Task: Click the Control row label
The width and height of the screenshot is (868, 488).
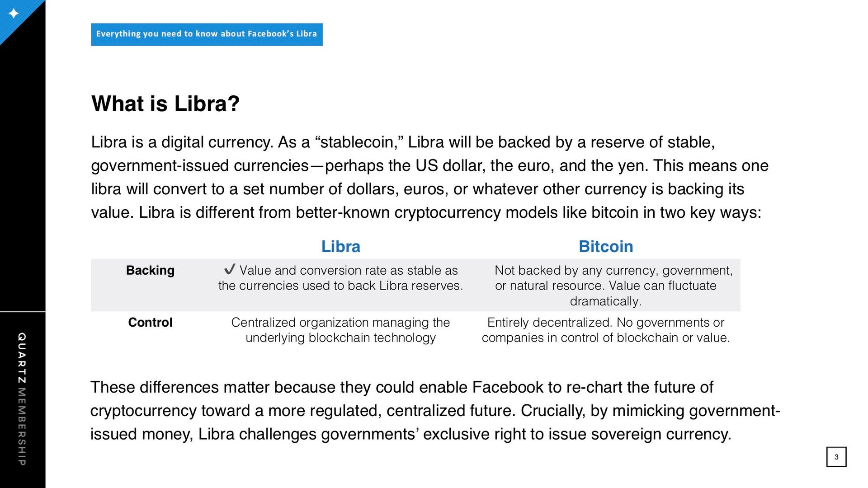Action: pos(150,323)
